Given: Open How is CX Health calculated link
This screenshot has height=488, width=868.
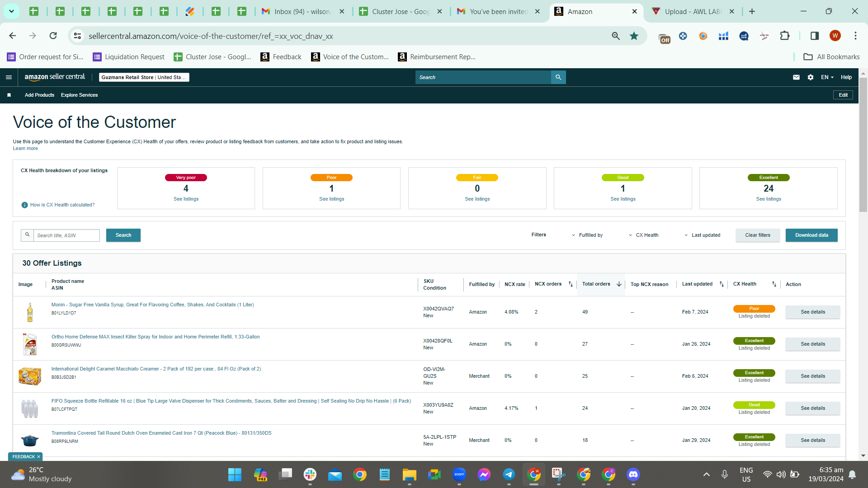Looking at the screenshot, I should click(62, 205).
